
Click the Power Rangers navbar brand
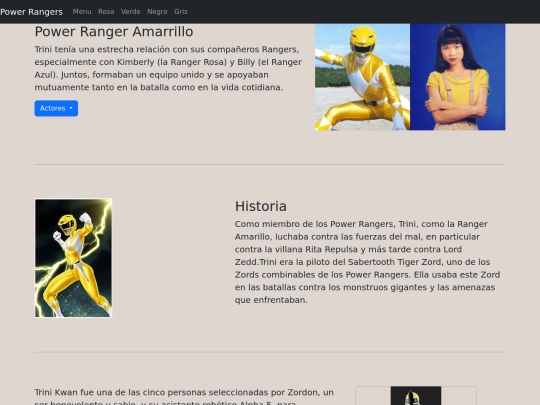coord(31,12)
